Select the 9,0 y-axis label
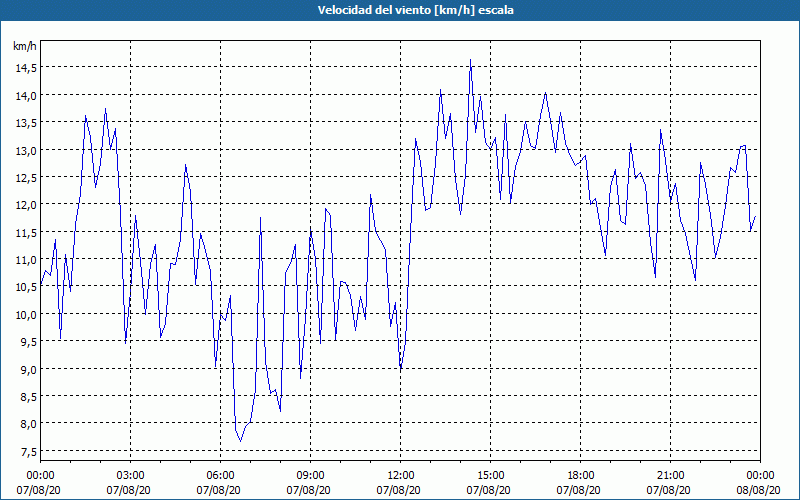 (28, 369)
